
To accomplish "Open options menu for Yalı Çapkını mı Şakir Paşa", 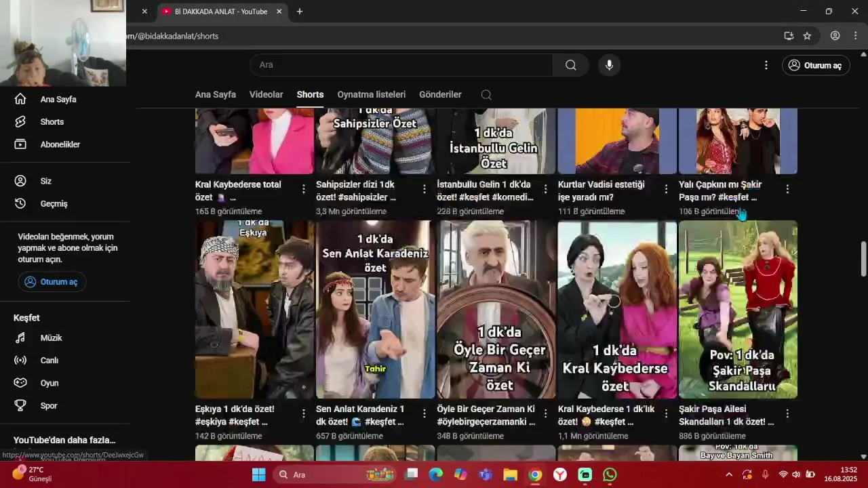I will pos(787,189).
